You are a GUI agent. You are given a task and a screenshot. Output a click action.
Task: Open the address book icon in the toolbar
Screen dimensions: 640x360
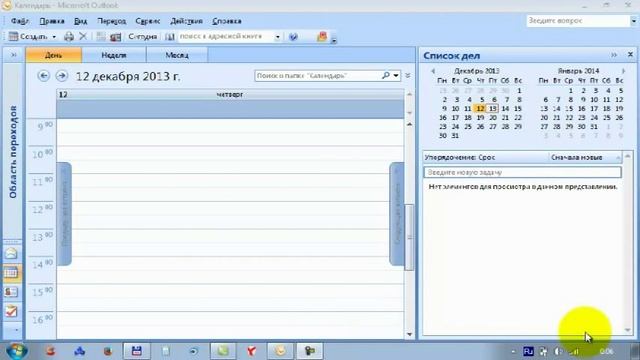170,37
